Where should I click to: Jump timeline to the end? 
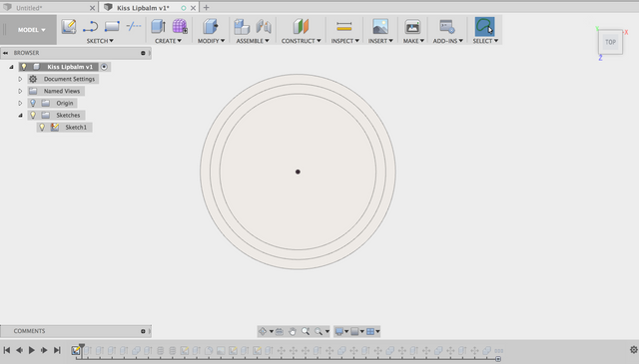(57, 350)
